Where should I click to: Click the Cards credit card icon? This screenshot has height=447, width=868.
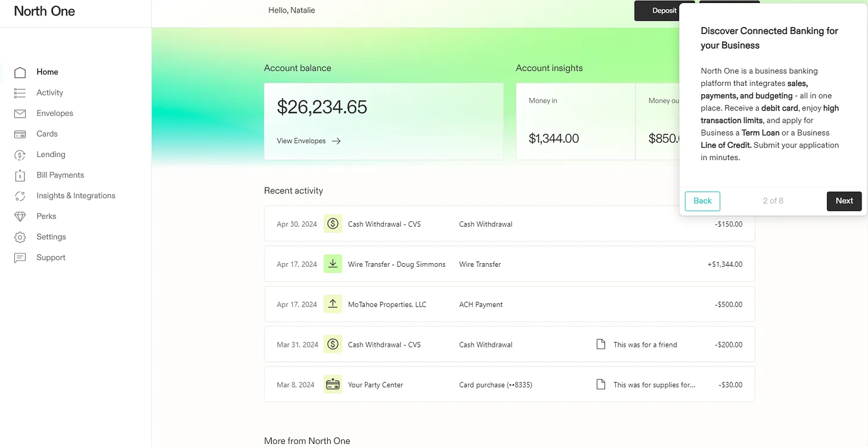coord(20,134)
